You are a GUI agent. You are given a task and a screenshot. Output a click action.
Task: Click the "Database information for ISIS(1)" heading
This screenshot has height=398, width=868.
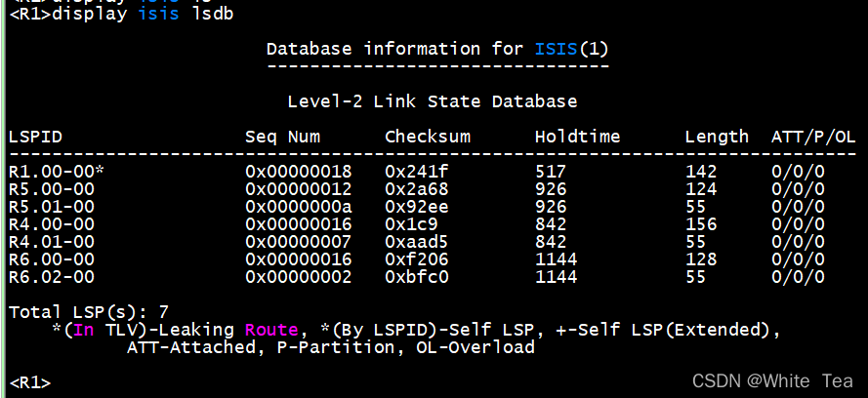coord(438,49)
